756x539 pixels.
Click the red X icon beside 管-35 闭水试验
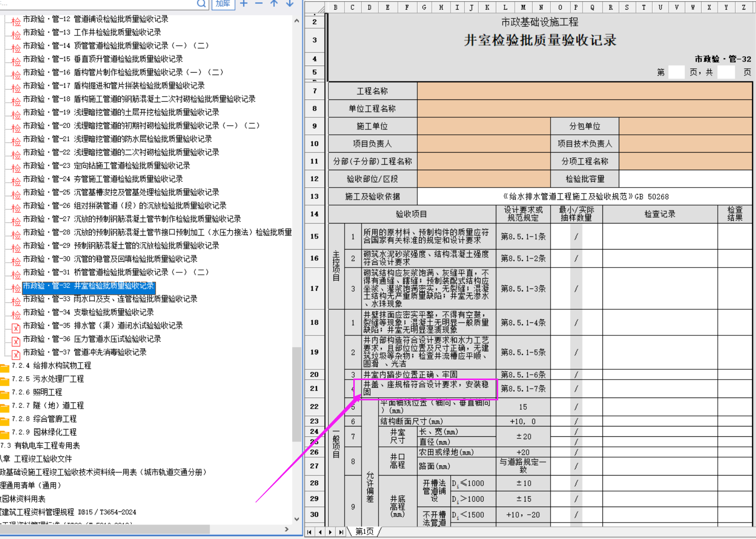click(16, 328)
